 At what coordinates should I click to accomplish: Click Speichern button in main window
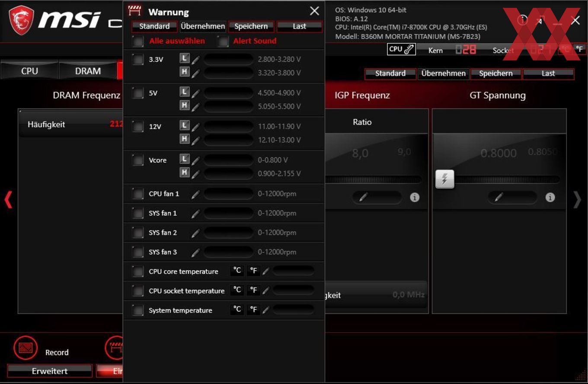point(495,74)
